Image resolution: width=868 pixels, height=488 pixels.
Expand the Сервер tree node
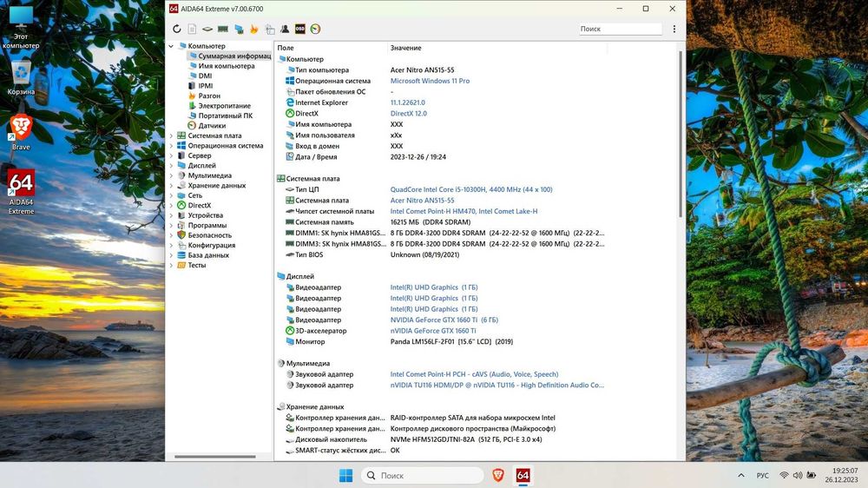[x=171, y=155]
